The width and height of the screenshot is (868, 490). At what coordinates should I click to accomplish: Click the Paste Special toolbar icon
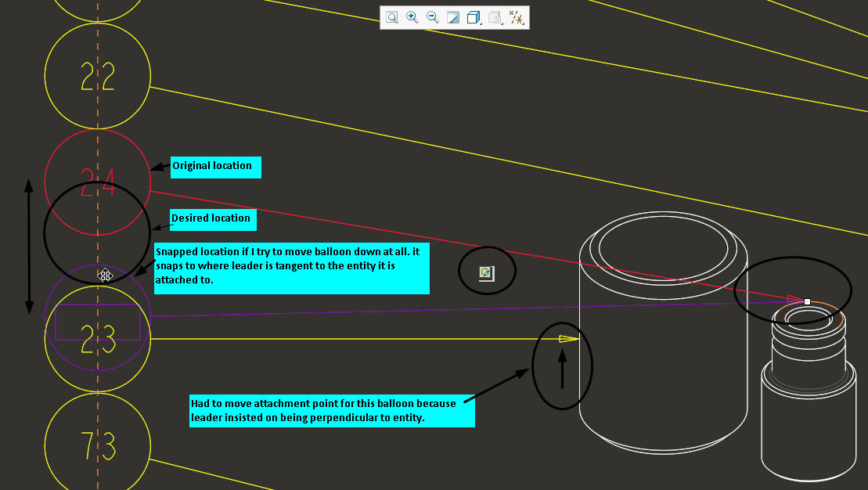click(493, 17)
